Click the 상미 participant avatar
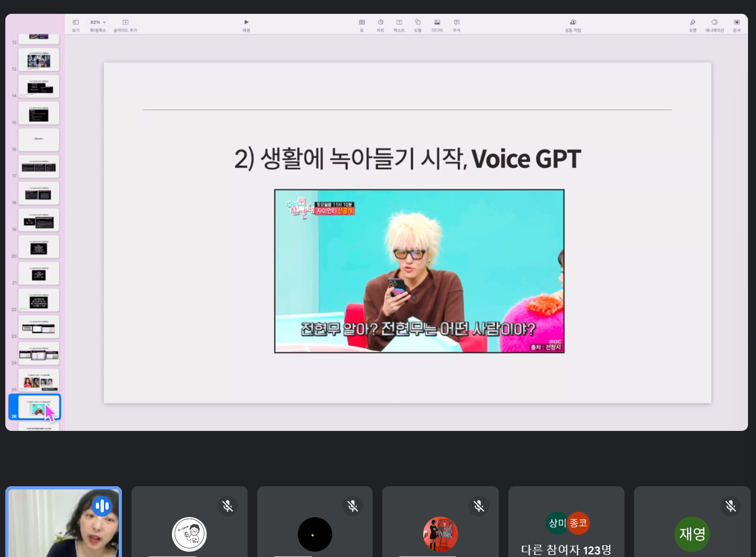 click(x=557, y=523)
